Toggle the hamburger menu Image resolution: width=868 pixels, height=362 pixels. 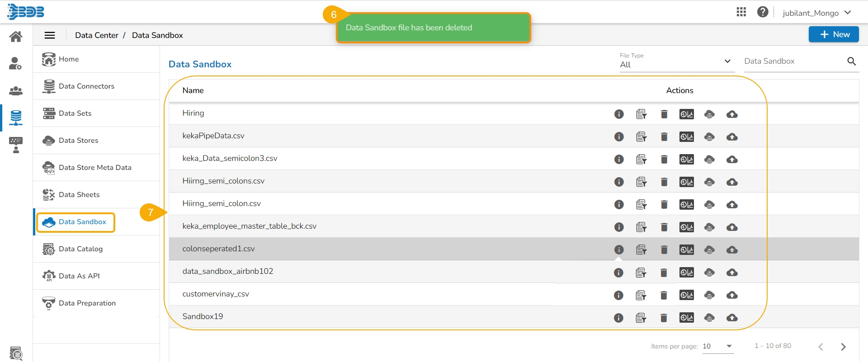[50, 35]
